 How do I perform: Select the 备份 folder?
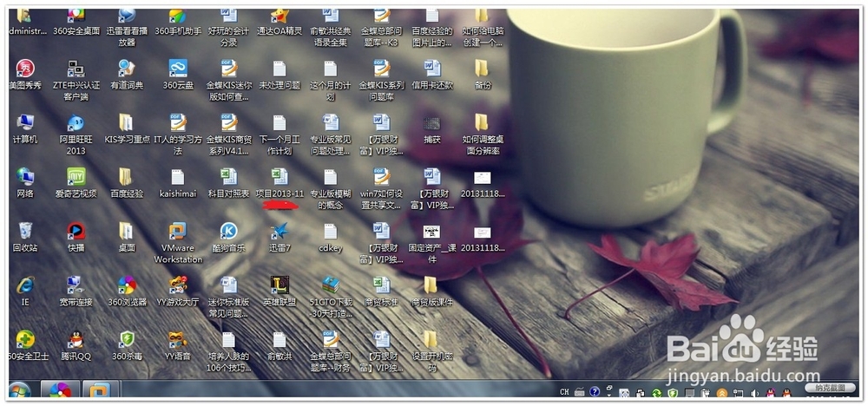[482, 75]
